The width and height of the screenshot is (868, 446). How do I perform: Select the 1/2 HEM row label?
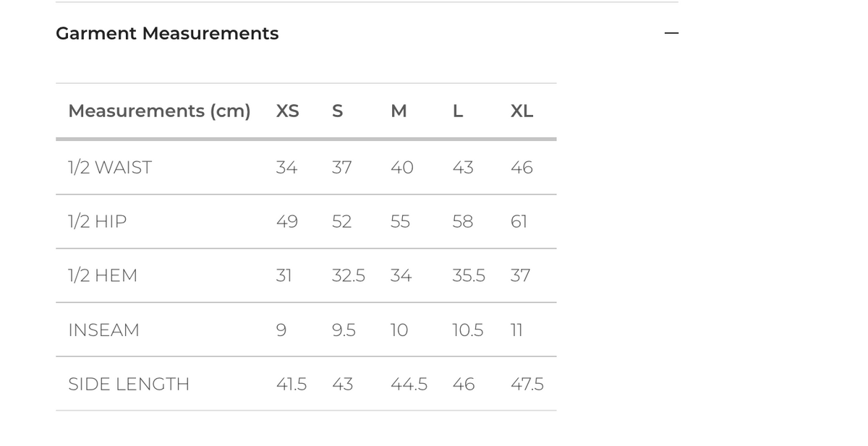(103, 275)
